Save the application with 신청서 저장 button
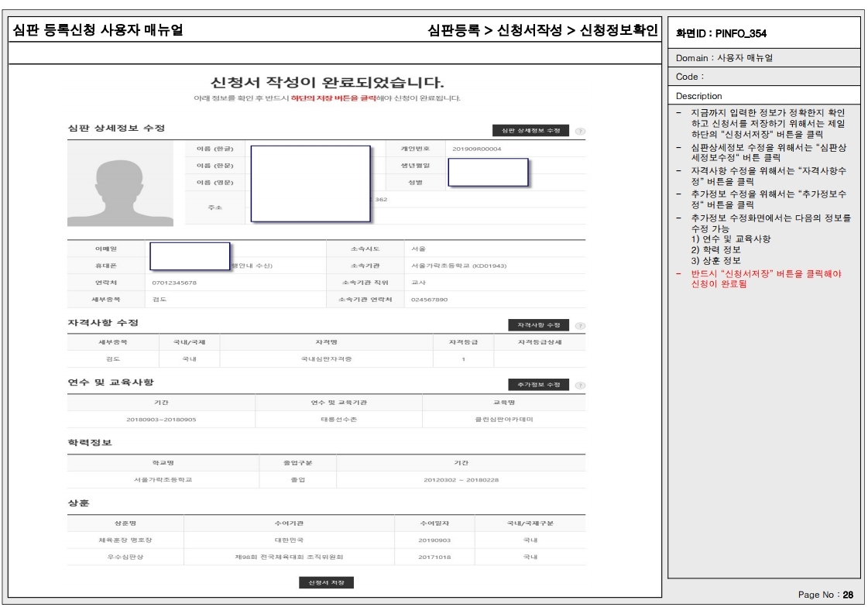This screenshot has width=868, height=614. [x=326, y=582]
